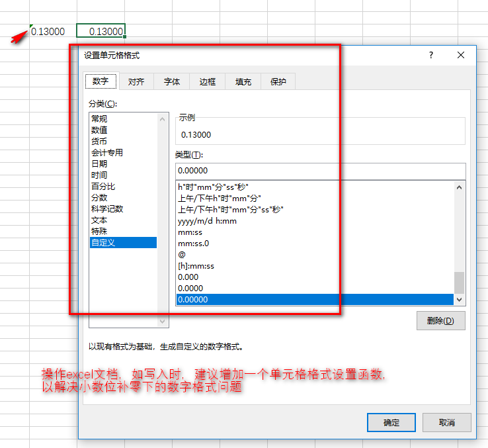
Task: Select 货币 category
Action: (99, 142)
